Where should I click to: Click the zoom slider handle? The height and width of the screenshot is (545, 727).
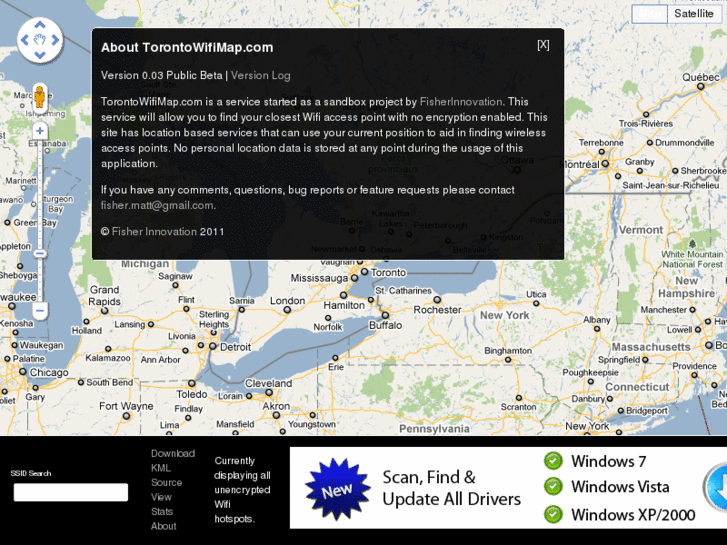pyautogui.click(x=40, y=254)
